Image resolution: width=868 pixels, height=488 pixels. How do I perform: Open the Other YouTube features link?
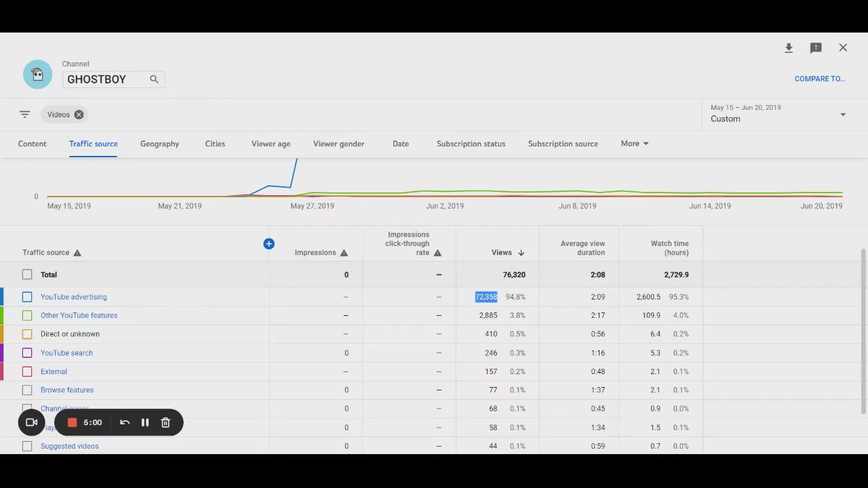(79, 315)
